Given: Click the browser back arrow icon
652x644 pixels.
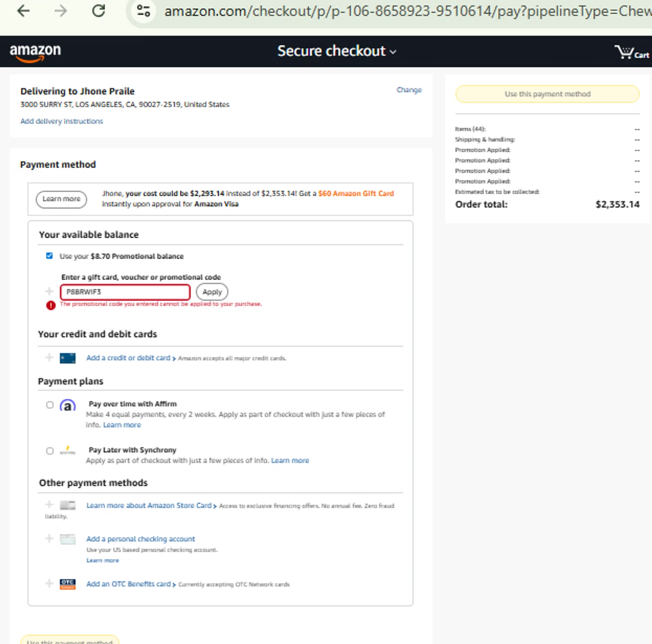Looking at the screenshot, I should coord(23,11).
